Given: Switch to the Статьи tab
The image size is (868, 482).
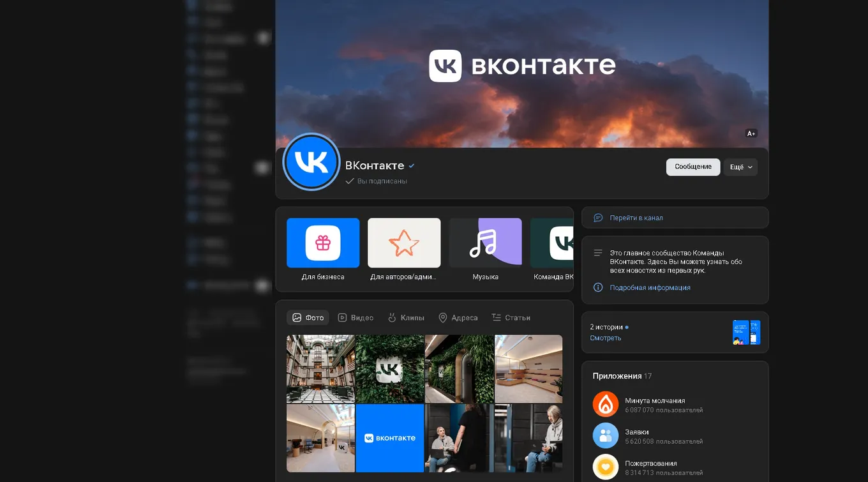Looking at the screenshot, I should 511,317.
